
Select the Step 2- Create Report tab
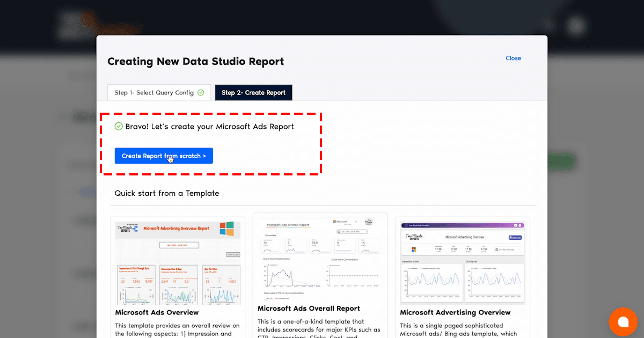(253, 93)
